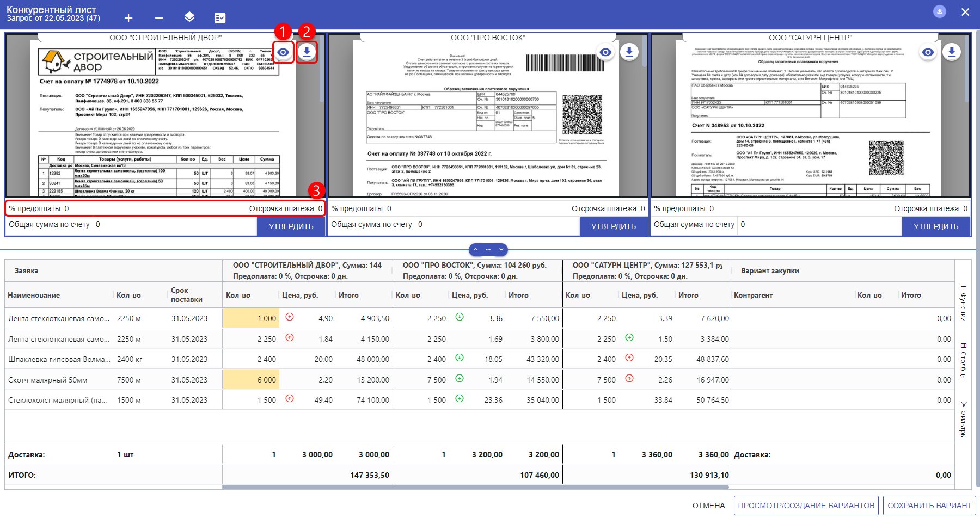Select the Скотч малярный 50мм row name
The image size is (980, 517).
pyautogui.click(x=48, y=380)
